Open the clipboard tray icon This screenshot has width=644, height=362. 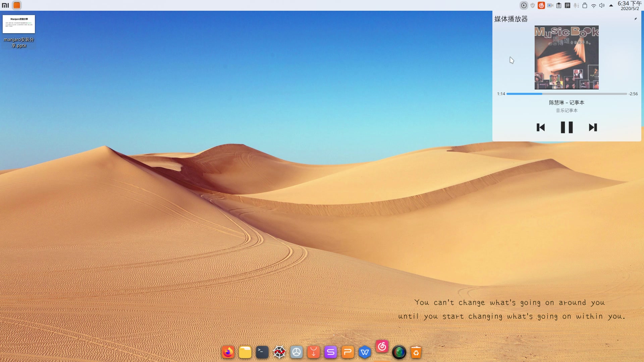(x=559, y=5)
